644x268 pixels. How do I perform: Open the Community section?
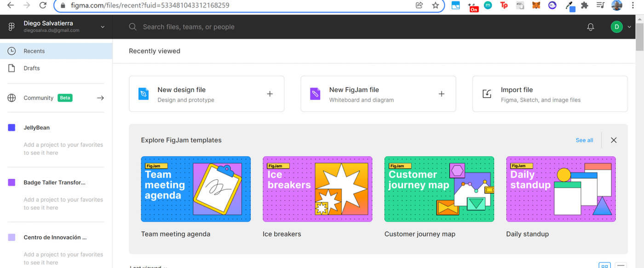click(56, 98)
